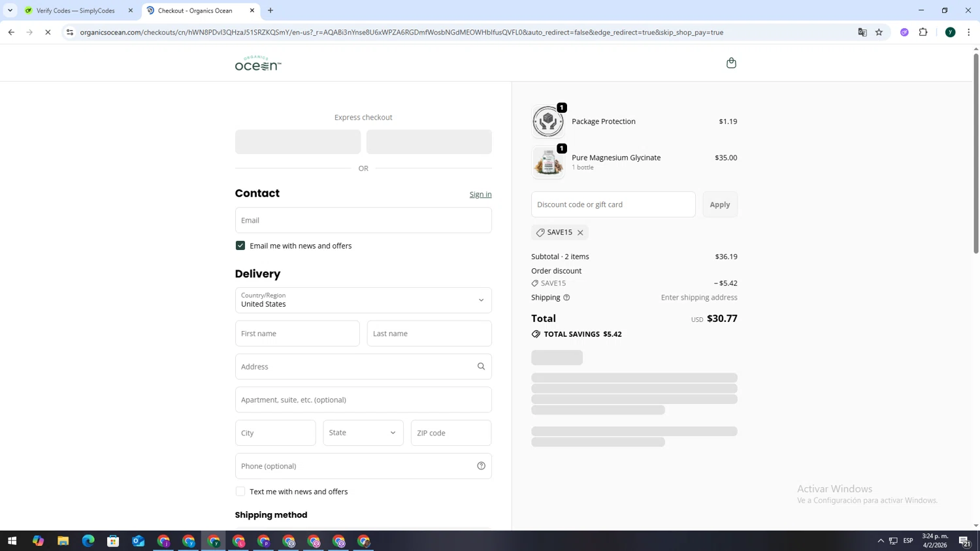
Task: Stop page loading in browser toolbar
Action: pos(48,32)
